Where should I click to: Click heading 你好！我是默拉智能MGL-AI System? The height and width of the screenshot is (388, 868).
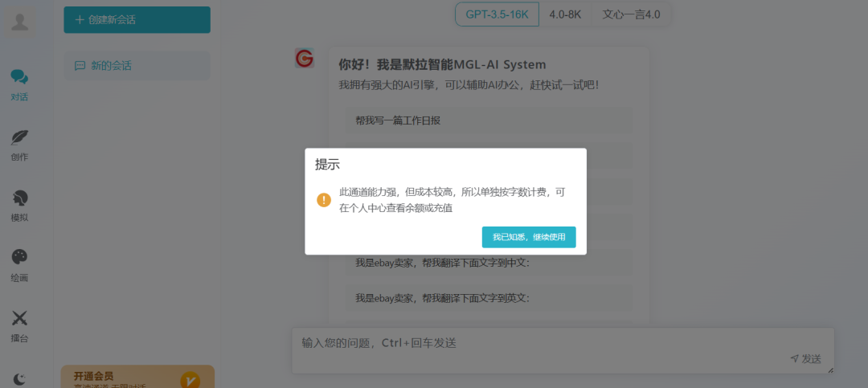click(442, 65)
